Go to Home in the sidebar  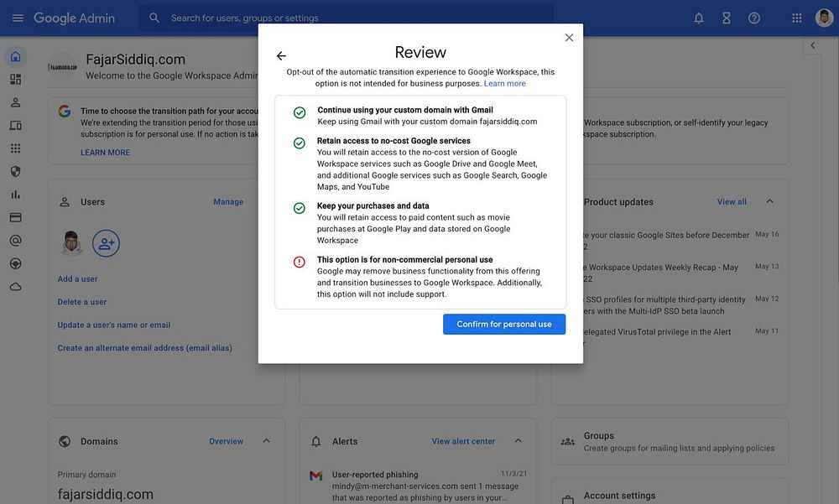(15, 56)
